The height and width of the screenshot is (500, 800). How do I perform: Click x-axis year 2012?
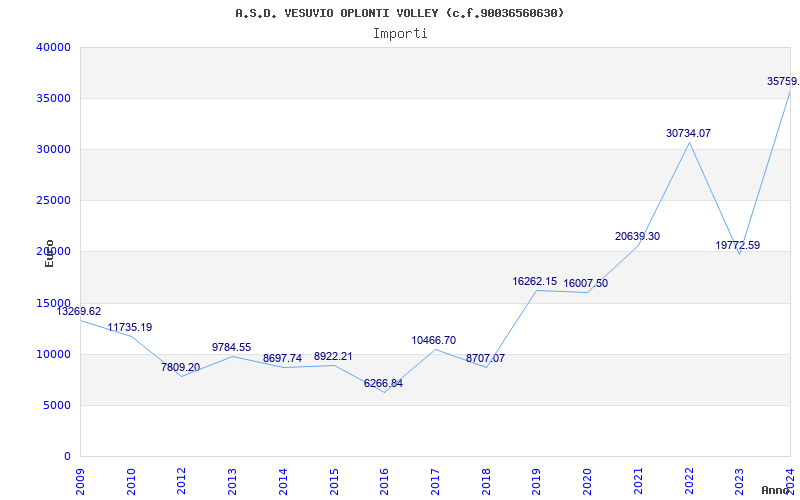point(182,482)
